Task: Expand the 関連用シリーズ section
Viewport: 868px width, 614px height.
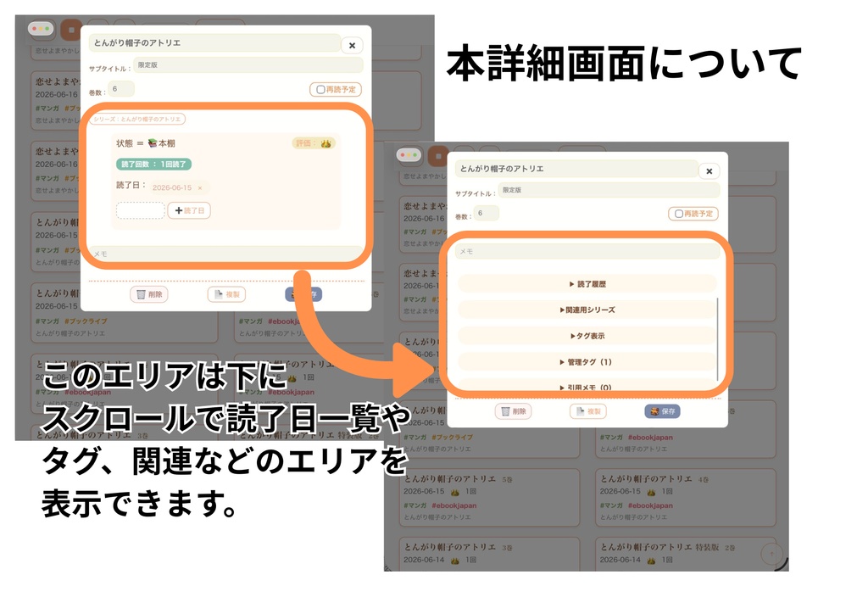Action: 587,310
